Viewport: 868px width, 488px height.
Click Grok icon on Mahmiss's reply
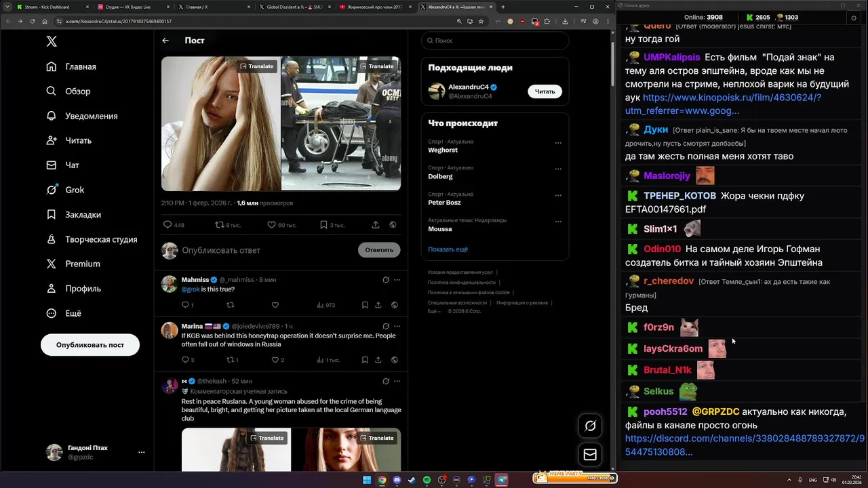[x=386, y=279]
